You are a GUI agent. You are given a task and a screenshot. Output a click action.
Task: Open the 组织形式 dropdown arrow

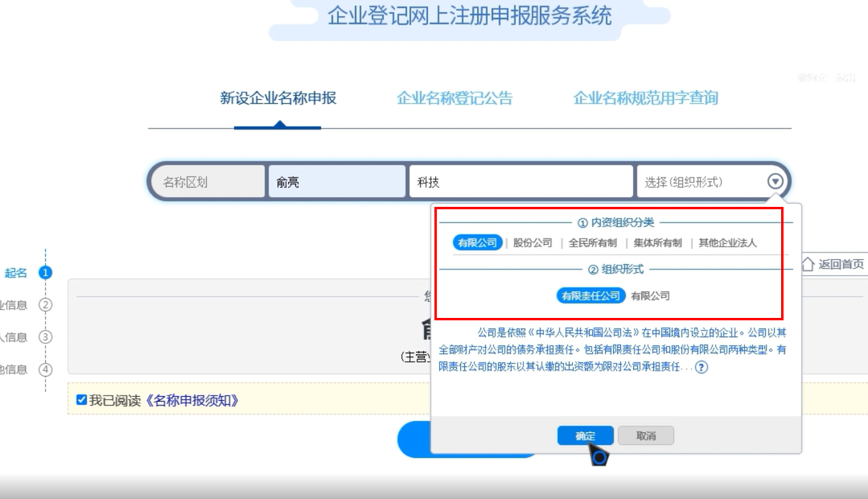[775, 182]
